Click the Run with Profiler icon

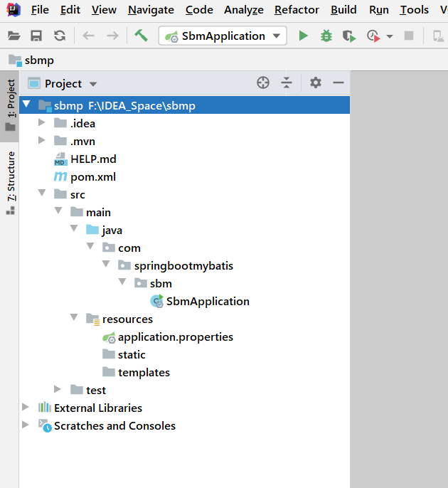coord(373,36)
